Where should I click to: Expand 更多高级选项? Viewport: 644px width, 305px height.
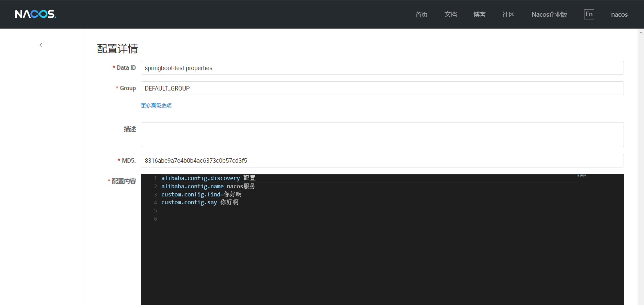click(x=156, y=106)
